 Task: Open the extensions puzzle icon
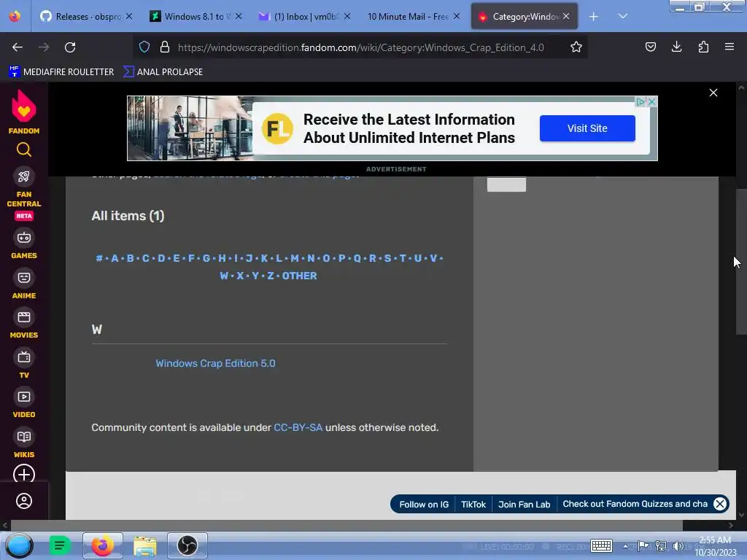tap(703, 47)
